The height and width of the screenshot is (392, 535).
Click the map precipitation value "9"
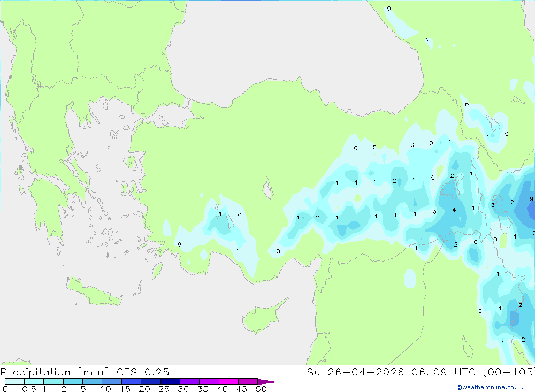tap(531, 199)
